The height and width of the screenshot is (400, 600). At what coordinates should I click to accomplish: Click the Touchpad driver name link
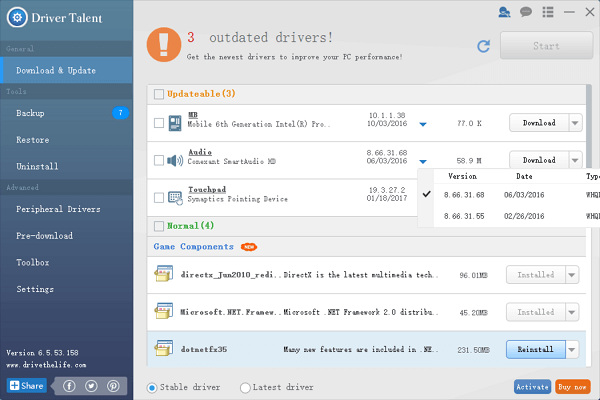click(x=207, y=189)
